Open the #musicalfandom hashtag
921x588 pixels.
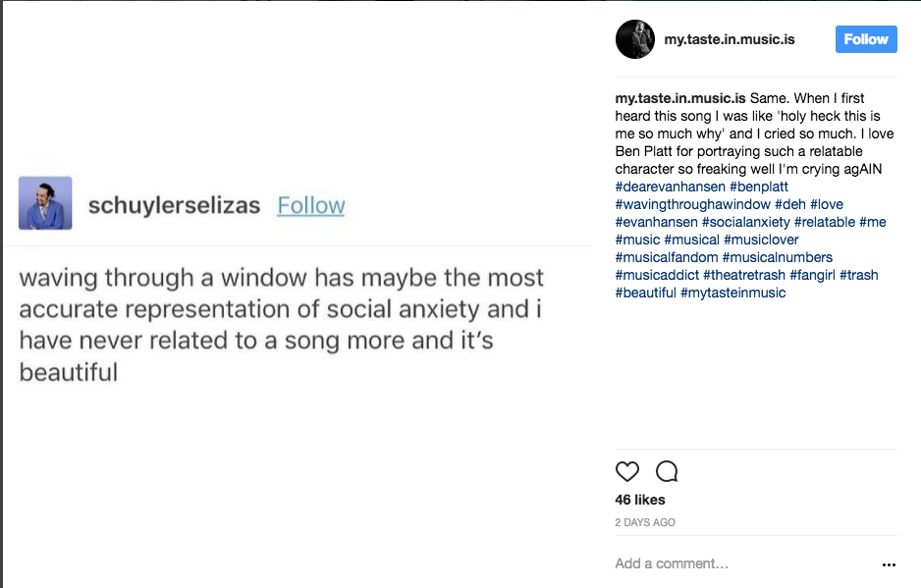pyautogui.click(x=667, y=257)
